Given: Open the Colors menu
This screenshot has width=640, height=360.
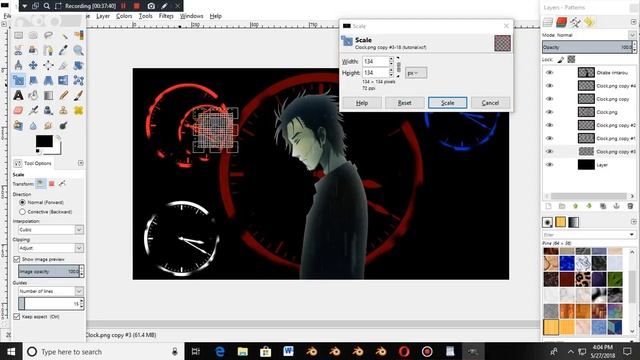Looking at the screenshot, I should click(124, 16).
